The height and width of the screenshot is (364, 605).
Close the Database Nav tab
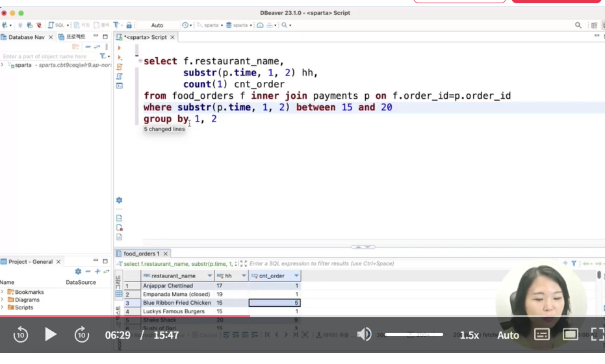pyautogui.click(x=51, y=37)
